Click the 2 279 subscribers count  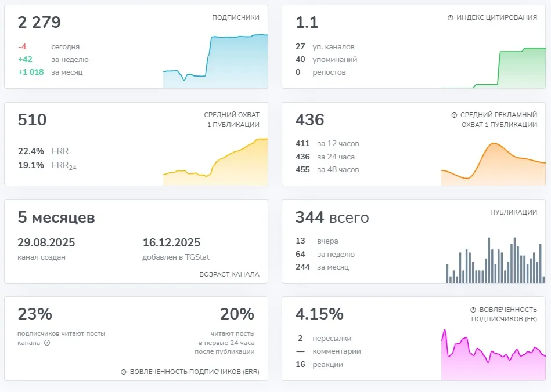tap(39, 23)
